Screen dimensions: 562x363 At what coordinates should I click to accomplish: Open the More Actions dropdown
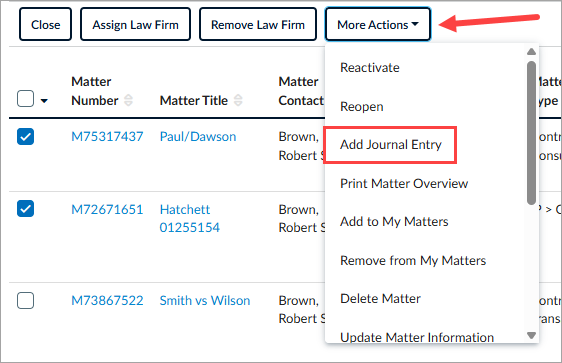tap(378, 24)
